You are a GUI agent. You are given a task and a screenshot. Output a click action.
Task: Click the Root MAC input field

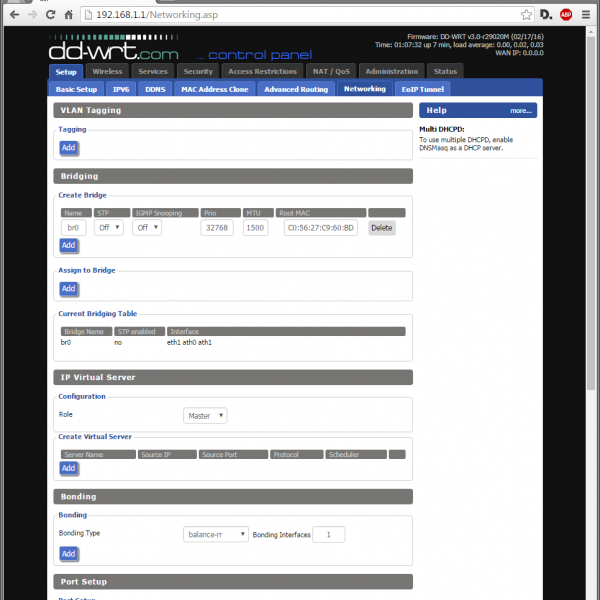[322, 228]
